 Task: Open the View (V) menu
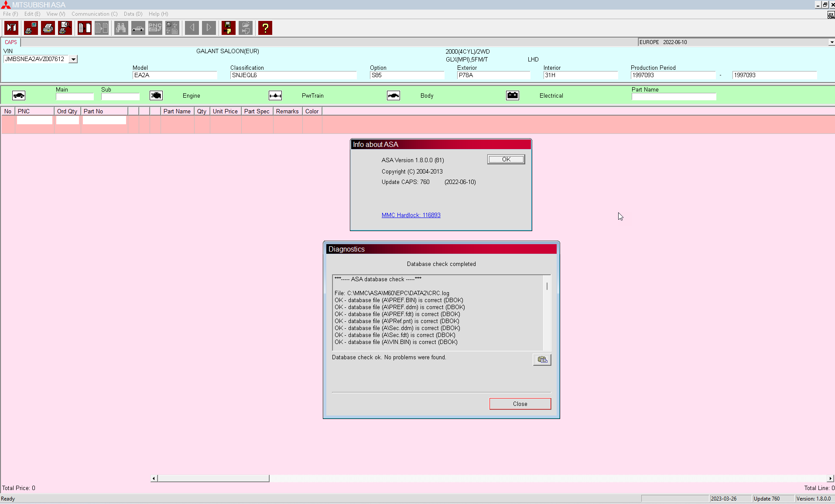pyautogui.click(x=56, y=14)
